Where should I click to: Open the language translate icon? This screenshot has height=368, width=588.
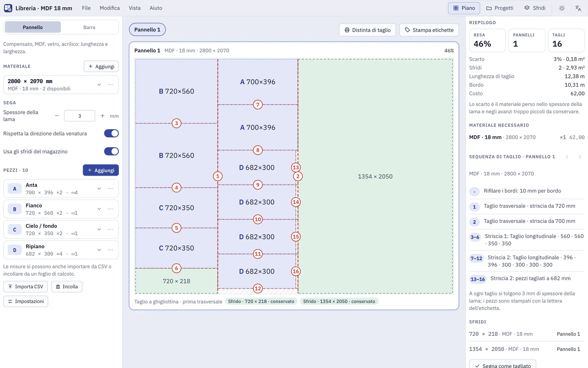pyautogui.click(x=578, y=8)
